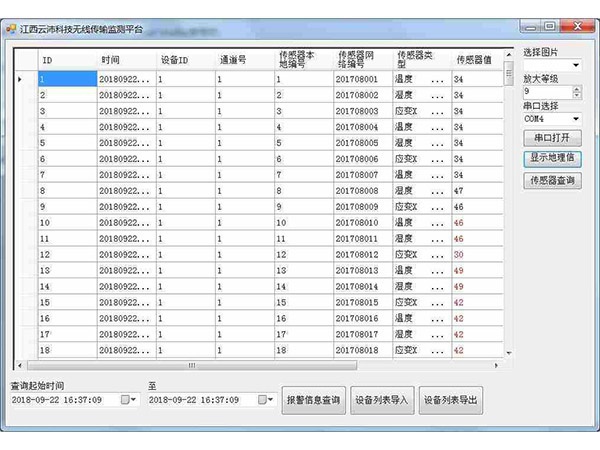Open the calendar icon for the 至 end date
The image size is (600, 450).
click(264, 400)
